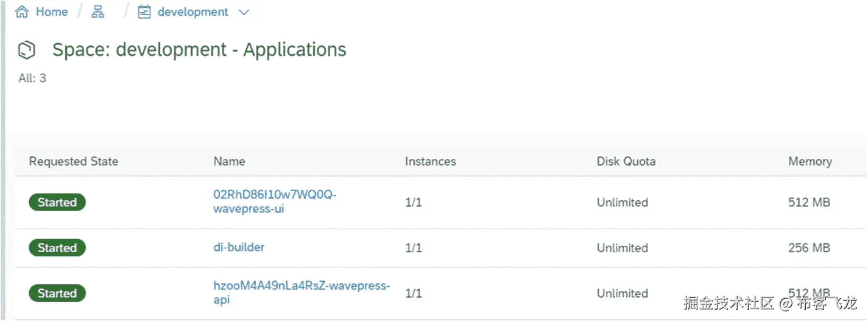Open the organization hierarchy breadcrumb icon
Screen dimensions: 868x322
tap(97, 12)
